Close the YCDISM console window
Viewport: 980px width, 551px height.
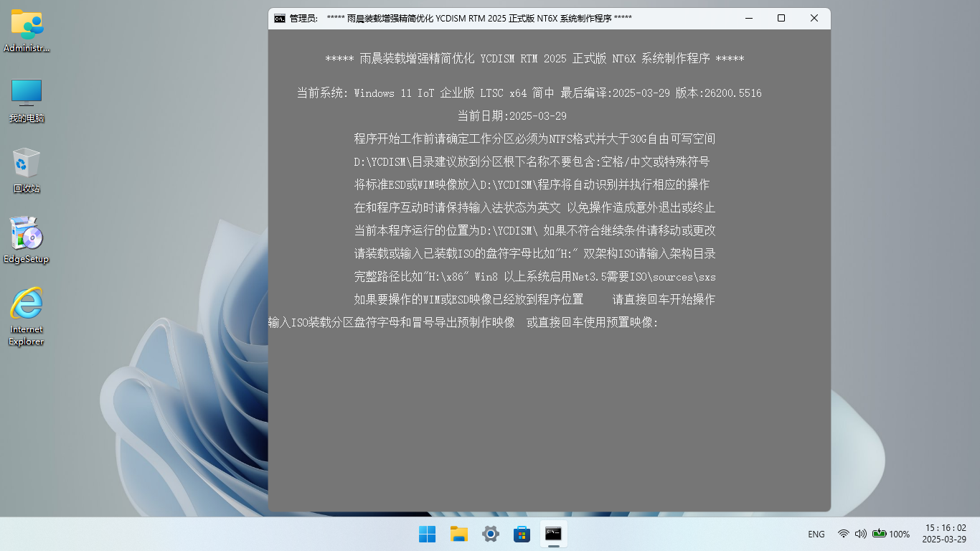(814, 19)
